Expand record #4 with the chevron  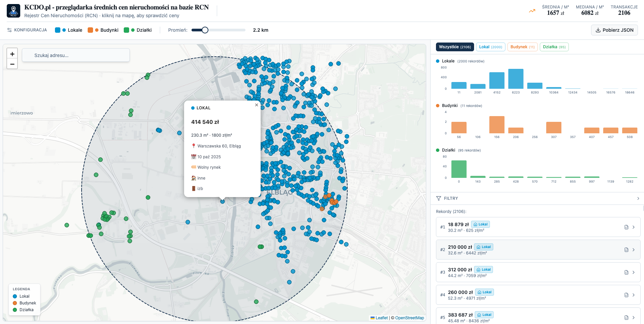tap(634, 295)
